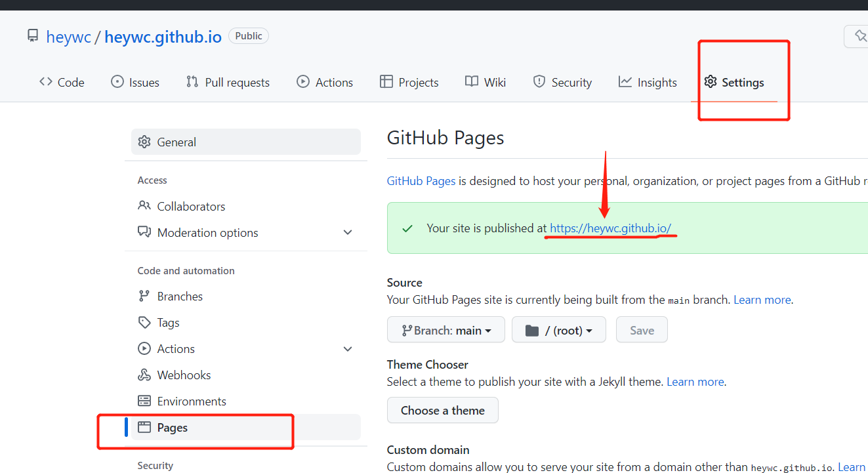Click the folder icon in / (root) selector

[532, 331]
